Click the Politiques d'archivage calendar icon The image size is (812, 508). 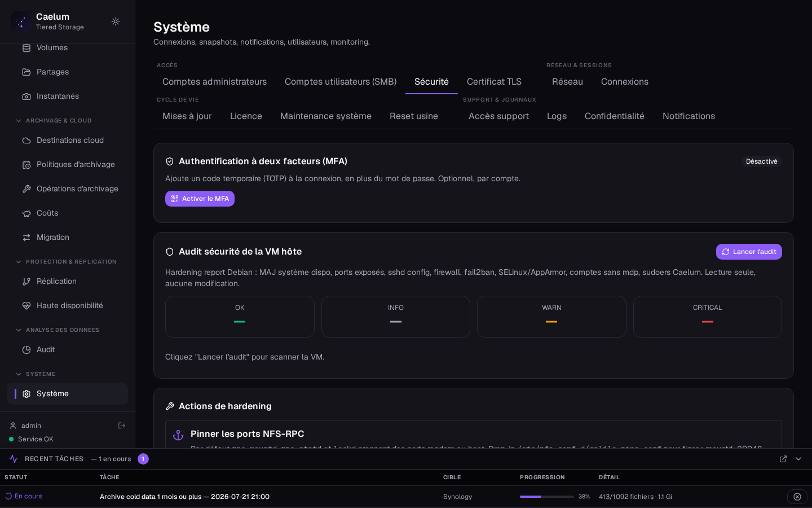[27, 165]
